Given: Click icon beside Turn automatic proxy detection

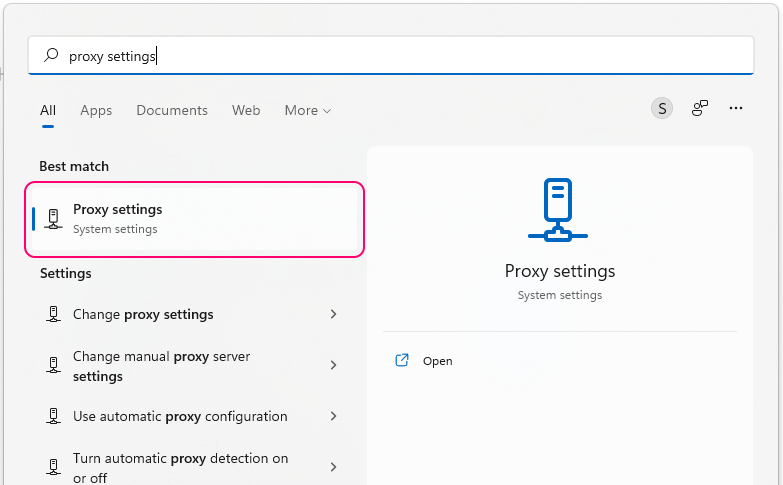Looking at the screenshot, I should pos(53,467).
